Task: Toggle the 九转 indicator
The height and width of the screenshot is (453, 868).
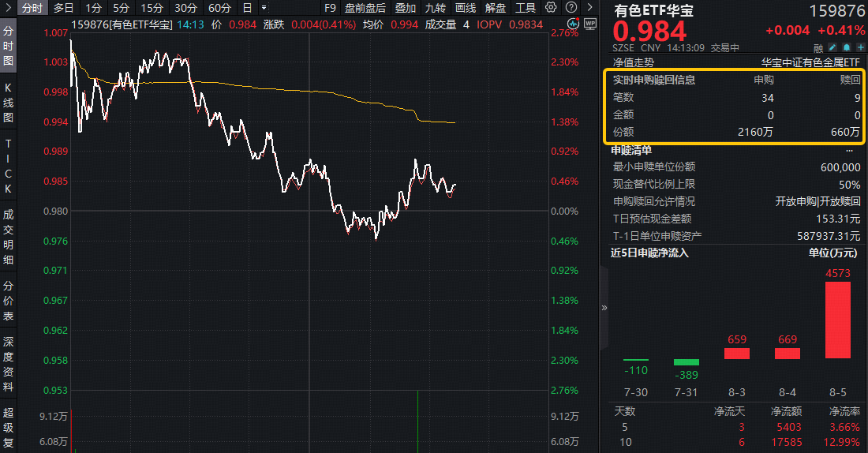Action: coord(435,8)
